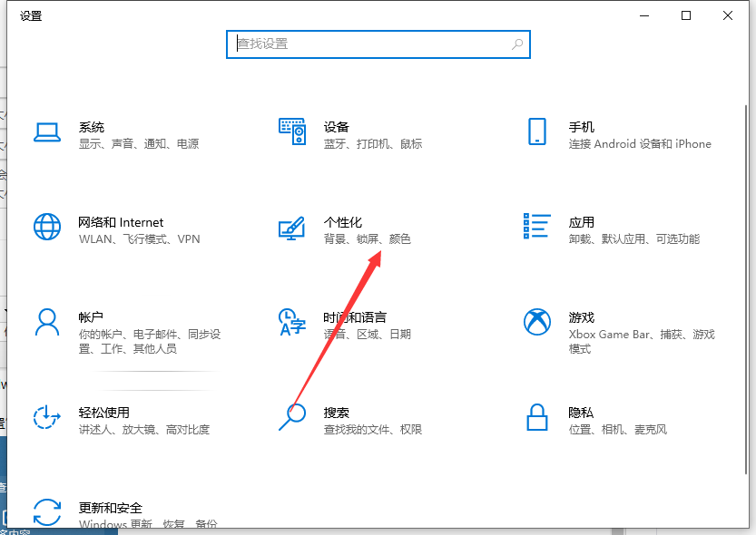Select the Phone icon
Image resolution: width=756 pixels, height=535 pixels.
pos(537,132)
